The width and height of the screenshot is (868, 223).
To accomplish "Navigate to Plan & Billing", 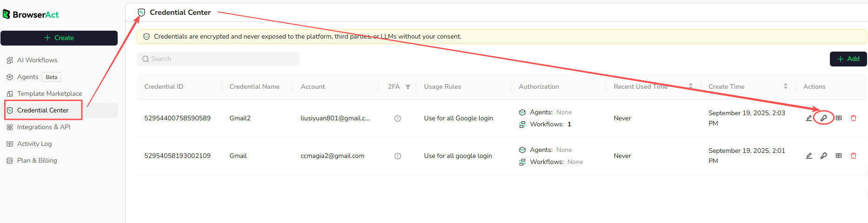I will pyautogui.click(x=37, y=160).
